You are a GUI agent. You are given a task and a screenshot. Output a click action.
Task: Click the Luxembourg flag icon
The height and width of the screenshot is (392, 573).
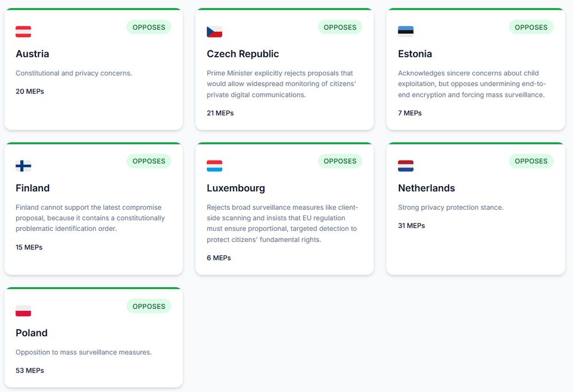pyautogui.click(x=214, y=166)
